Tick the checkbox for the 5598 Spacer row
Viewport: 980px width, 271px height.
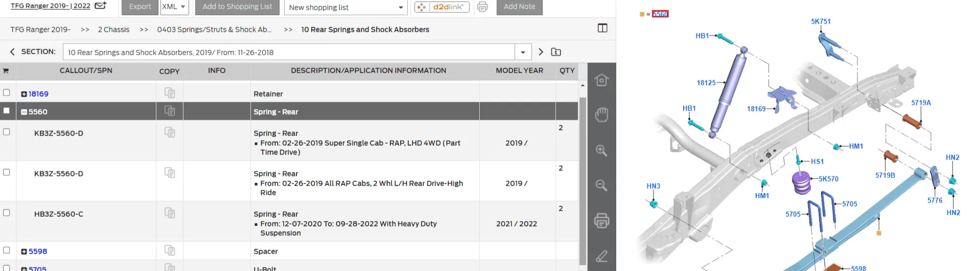point(7,250)
